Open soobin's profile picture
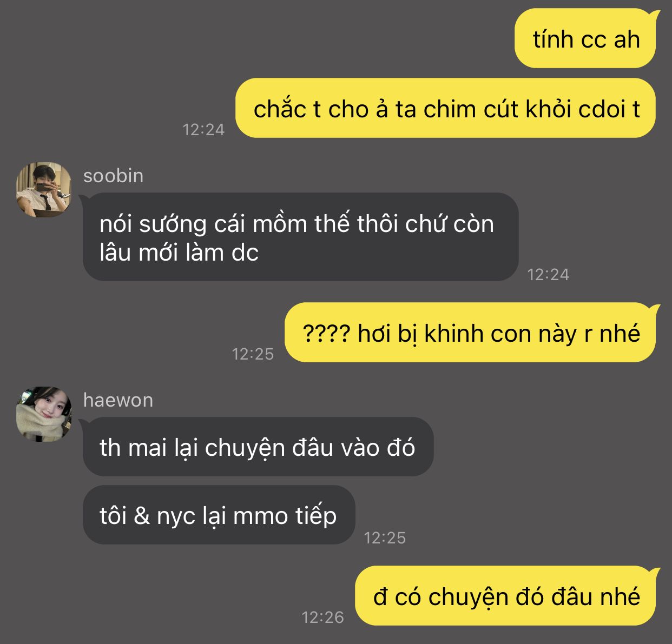Screen dimensions: 672x644 (x=44, y=190)
